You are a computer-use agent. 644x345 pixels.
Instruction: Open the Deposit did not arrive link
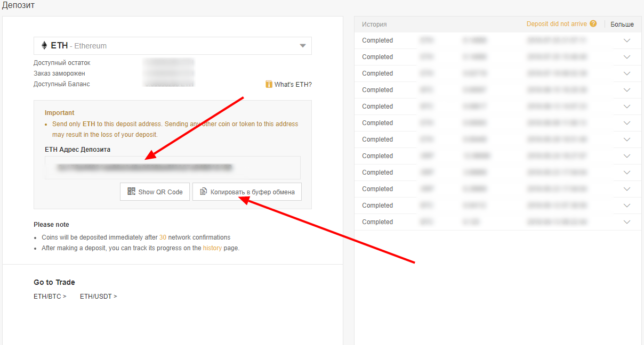coord(557,24)
